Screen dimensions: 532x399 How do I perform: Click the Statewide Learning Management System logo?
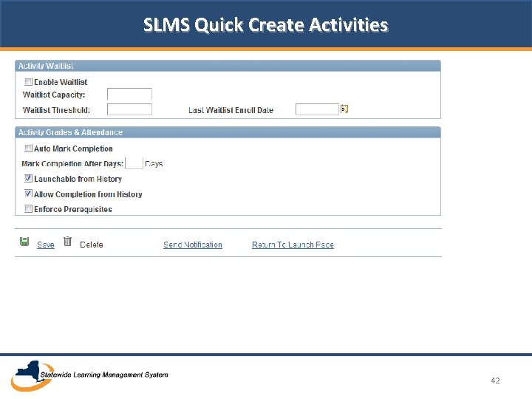[89, 375]
